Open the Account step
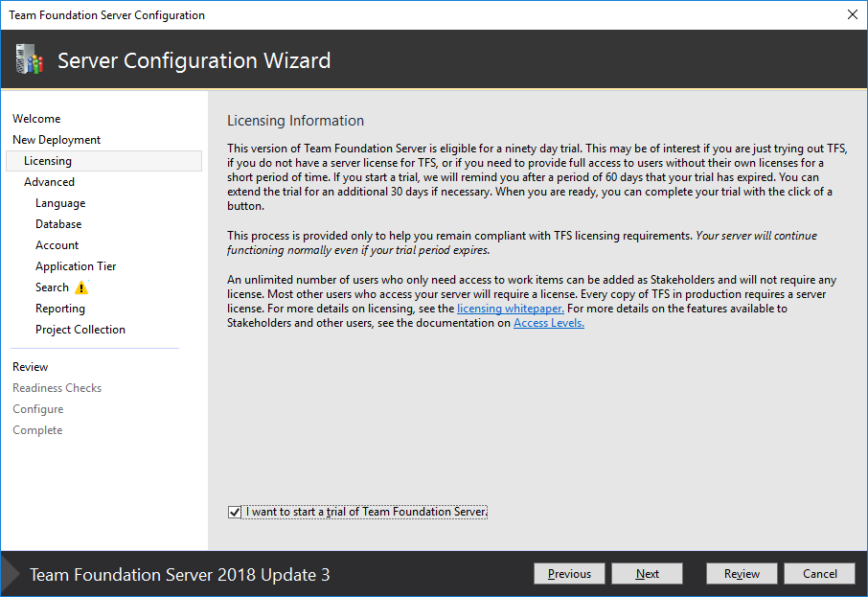 [57, 245]
